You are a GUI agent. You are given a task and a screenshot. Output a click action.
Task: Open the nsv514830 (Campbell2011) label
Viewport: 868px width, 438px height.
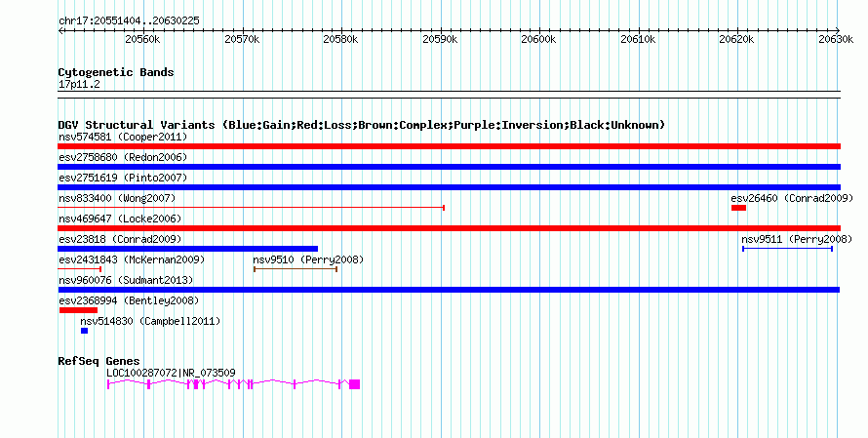click(x=150, y=321)
